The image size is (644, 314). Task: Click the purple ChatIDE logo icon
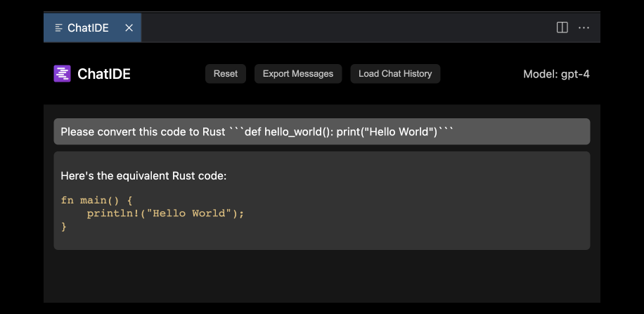pos(62,74)
